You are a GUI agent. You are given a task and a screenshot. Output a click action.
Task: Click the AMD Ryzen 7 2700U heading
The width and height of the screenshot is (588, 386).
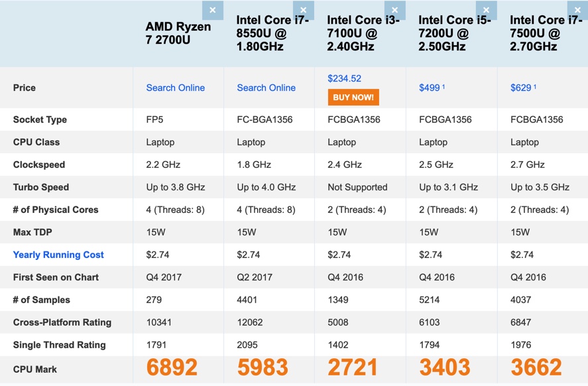point(178,34)
